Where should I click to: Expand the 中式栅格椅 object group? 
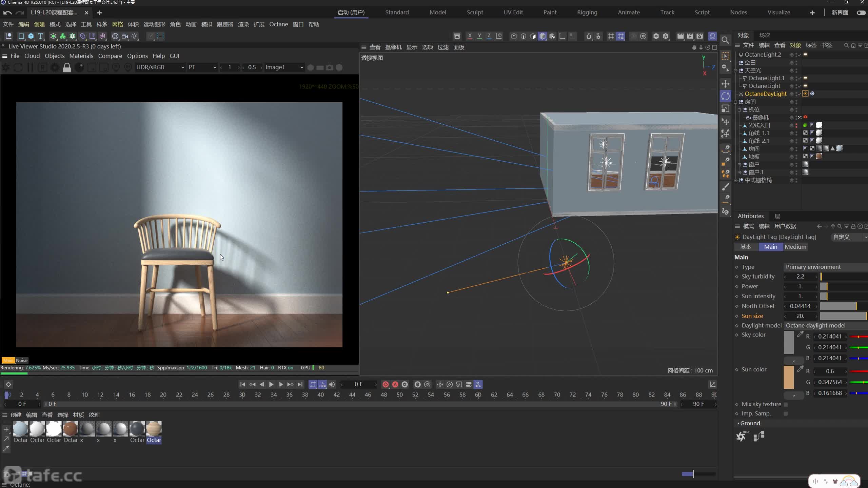(735, 180)
